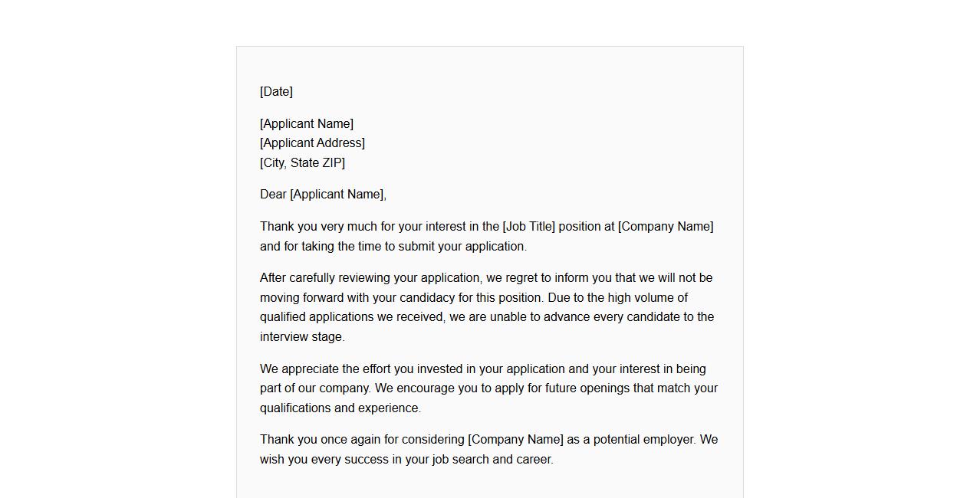Click the [Job Title] placeholder
The image size is (980, 498).
tap(528, 227)
